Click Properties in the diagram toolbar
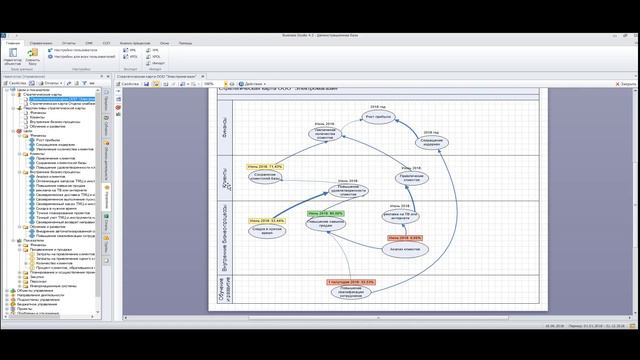 click(128, 84)
